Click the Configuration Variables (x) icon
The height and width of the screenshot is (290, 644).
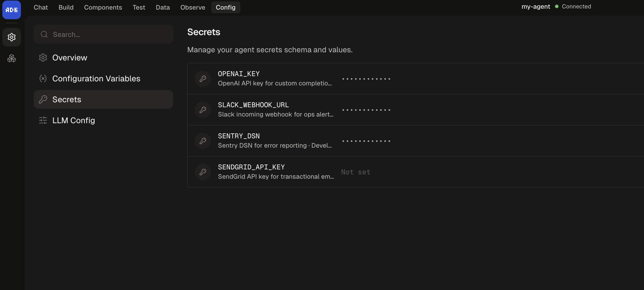pos(43,78)
